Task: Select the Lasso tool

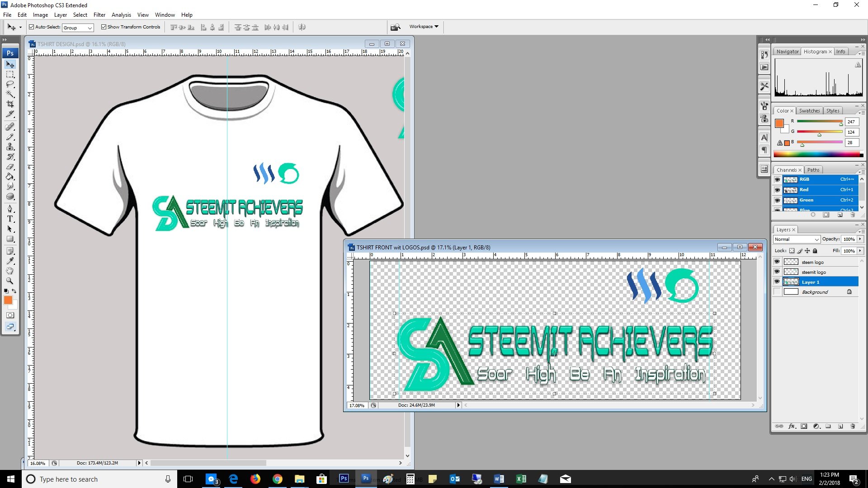Action: 10,84
